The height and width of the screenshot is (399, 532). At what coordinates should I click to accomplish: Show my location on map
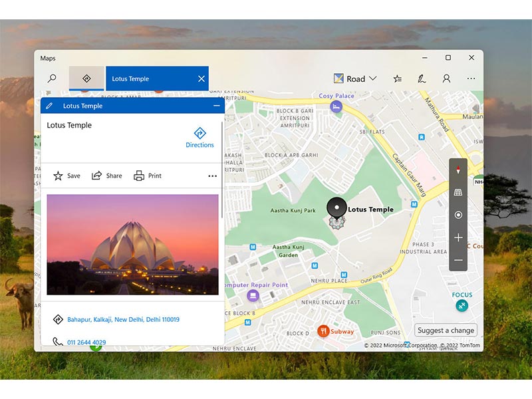click(458, 215)
